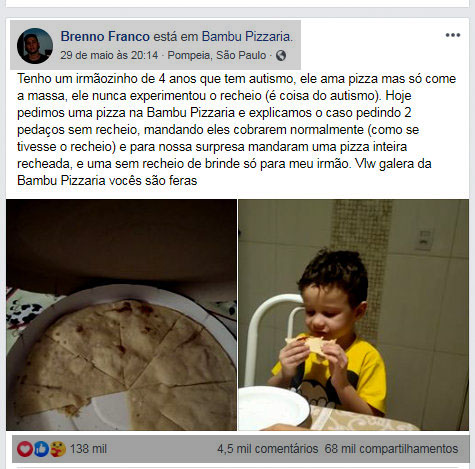The width and height of the screenshot is (475, 469).
Task: Click the white plate in right photo
Action: (x=273, y=407)
